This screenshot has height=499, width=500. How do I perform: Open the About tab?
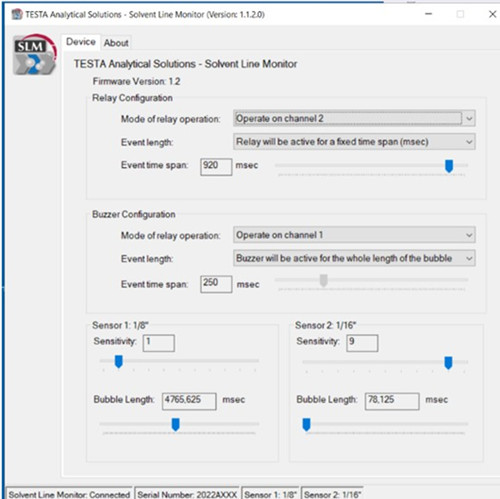tap(116, 43)
